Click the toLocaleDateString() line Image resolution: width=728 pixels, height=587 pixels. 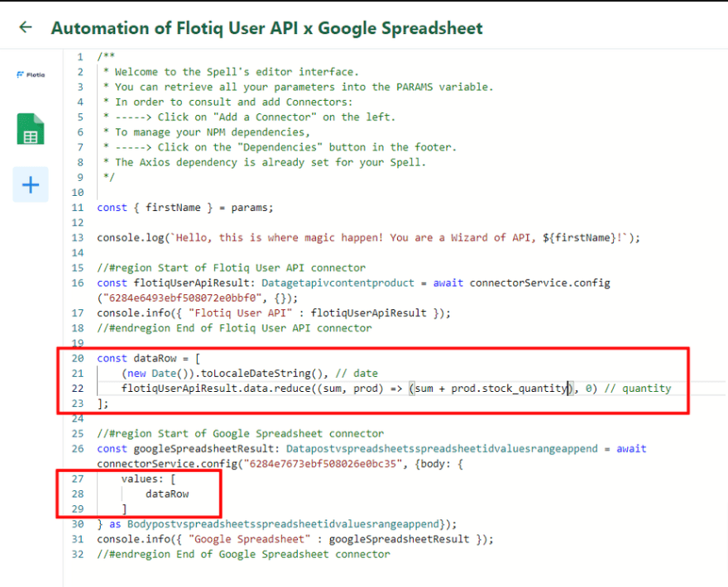click(250, 374)
